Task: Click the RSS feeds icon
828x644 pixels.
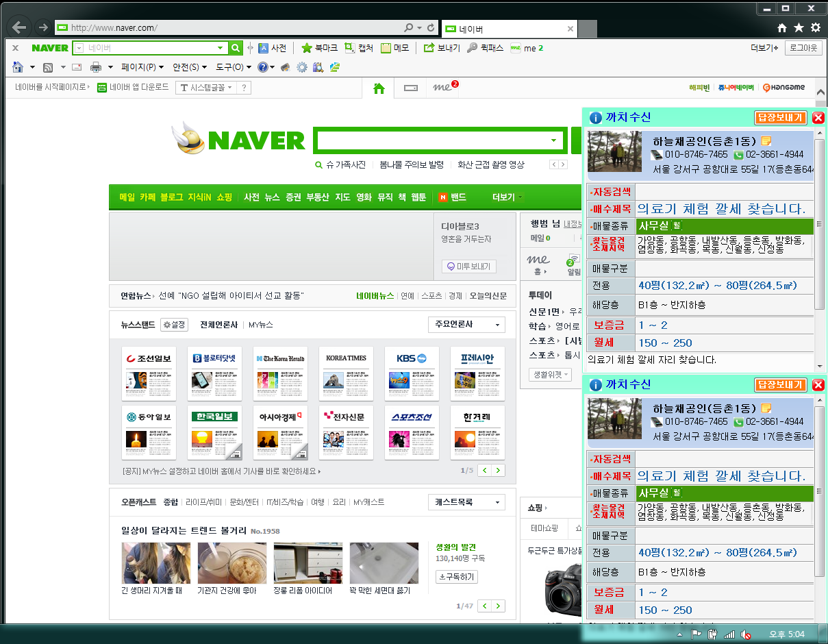Action: tap(48, 67)
